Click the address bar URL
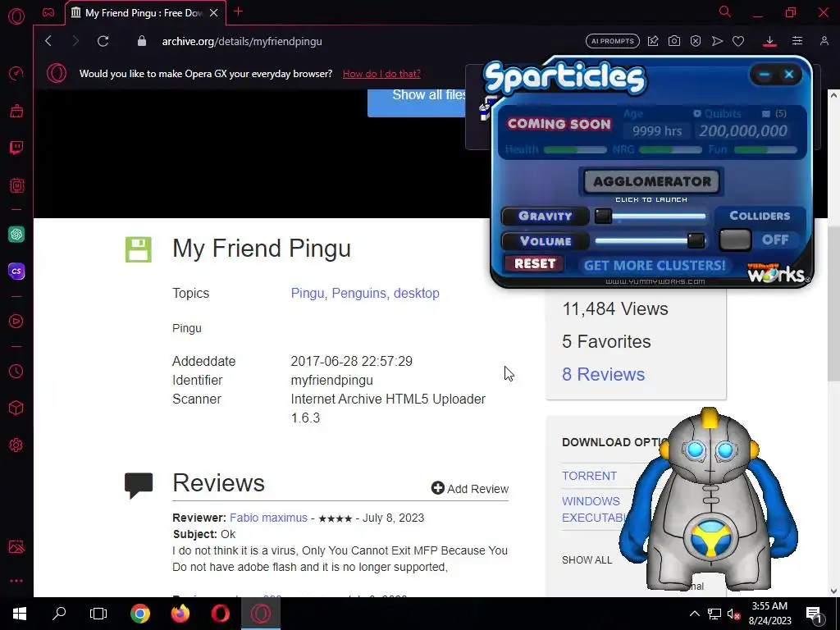840x630 pixels. [x=242, y=41]
